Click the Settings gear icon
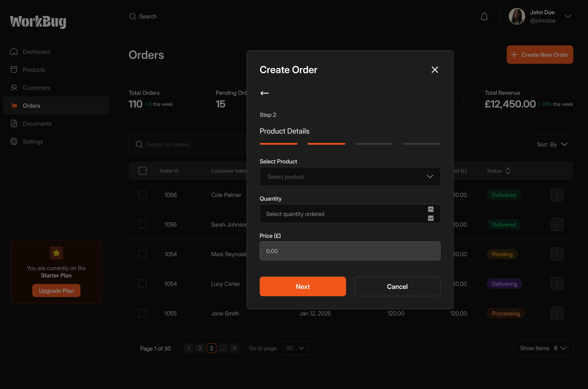The height and width of the screenshot is (389, 588). coord(14,141)
